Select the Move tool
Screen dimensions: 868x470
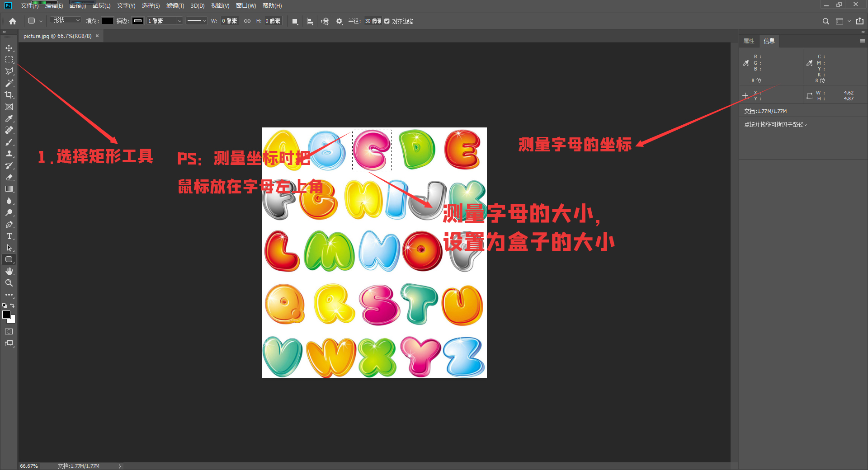click(9, 47)
